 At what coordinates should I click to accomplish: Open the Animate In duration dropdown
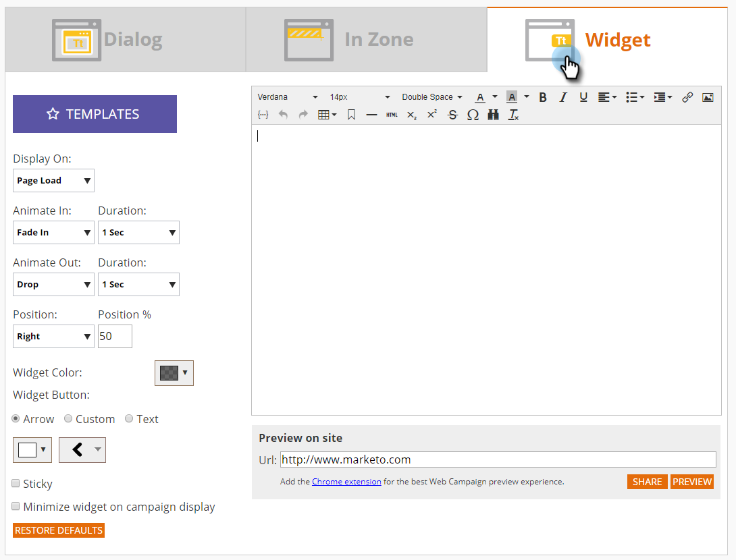(138, 233)
